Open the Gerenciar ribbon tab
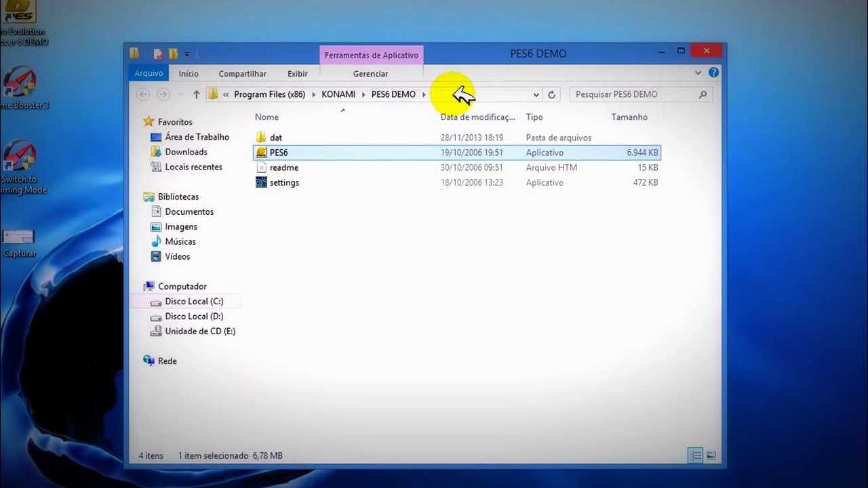Screen dimensions: 868x488 pyautogui.click(x=370, y=73)
